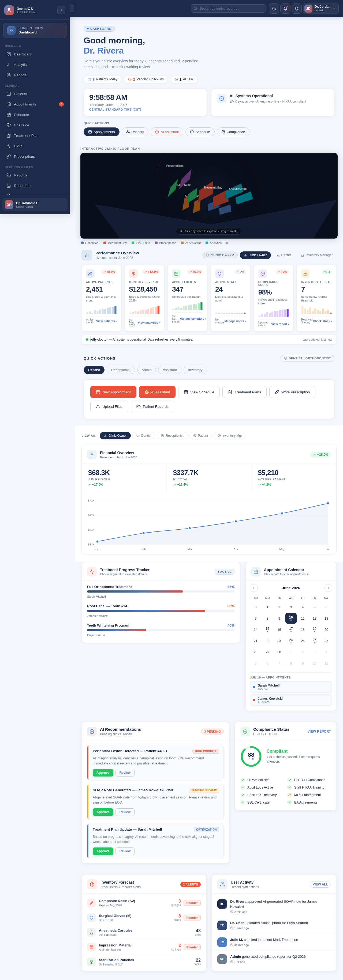Click Full Orthodontic Treatment progress bar
The image size is (343, 980).
(161, 591)
